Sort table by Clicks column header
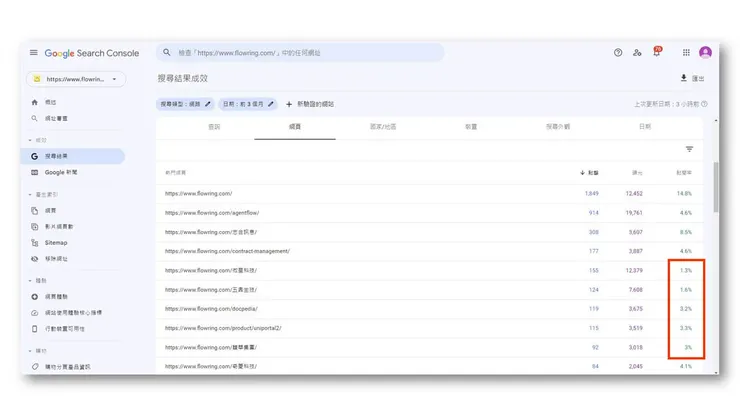 tap(589, 173)
